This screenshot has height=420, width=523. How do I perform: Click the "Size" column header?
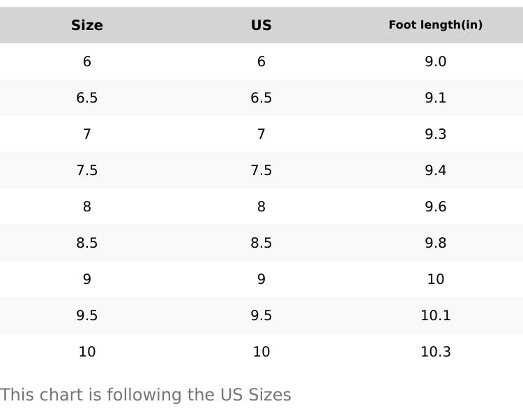coord(87,25)
